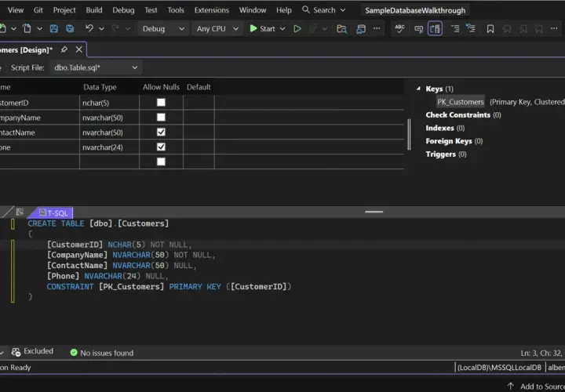Image resolution: width=565 pixels, height=392 pixels.
Task: Open the Test menu
Action: pyautogui.click(x=151, y=10)
